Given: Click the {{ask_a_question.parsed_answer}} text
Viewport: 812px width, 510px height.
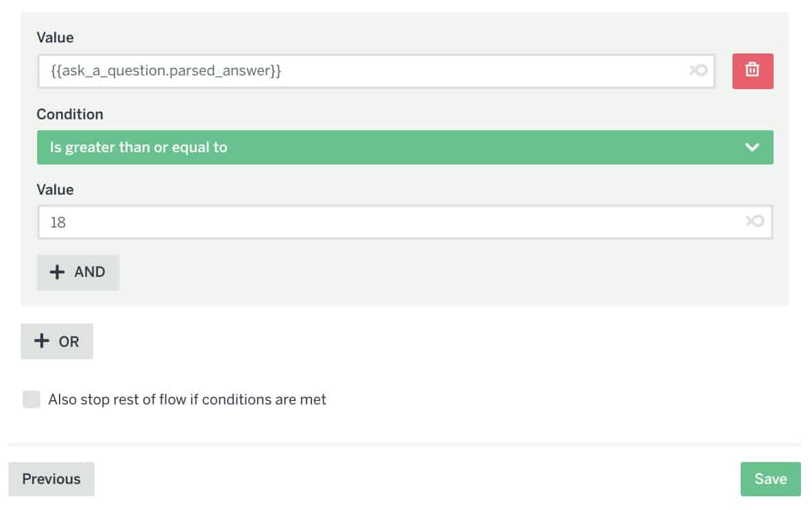Looking at the screenshot, I should click(166, 71).
